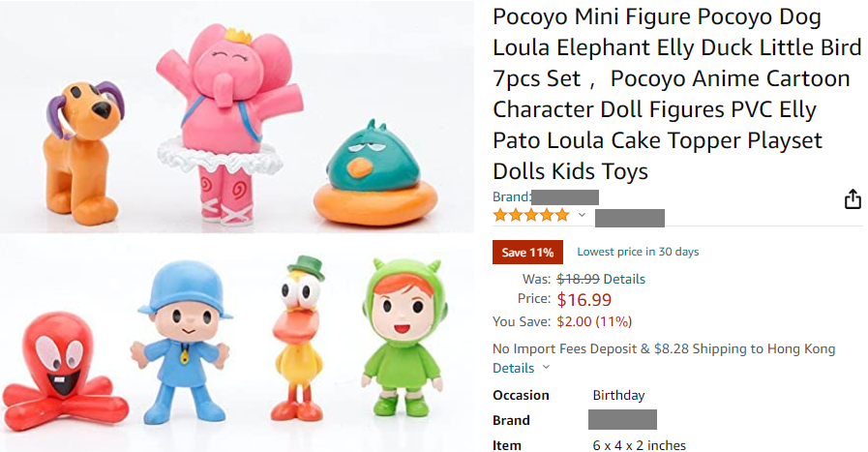The image size is (868, 452).
Task: Click the five-star rating icons
Action: [x=531, y=215]
